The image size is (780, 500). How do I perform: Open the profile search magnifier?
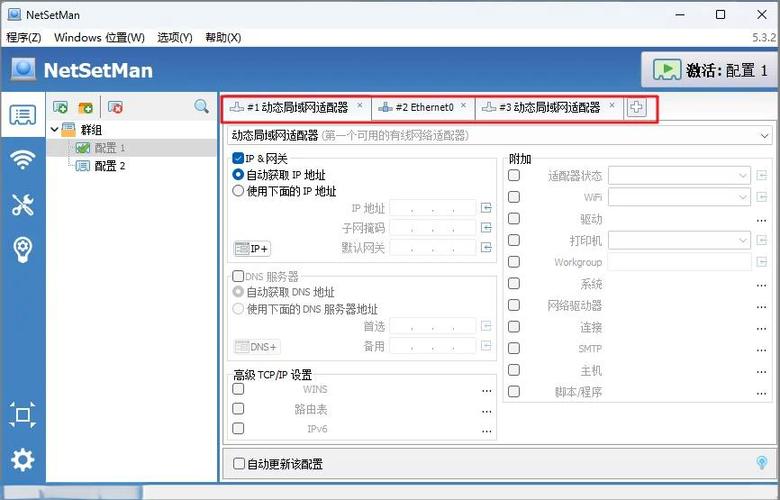201,106
